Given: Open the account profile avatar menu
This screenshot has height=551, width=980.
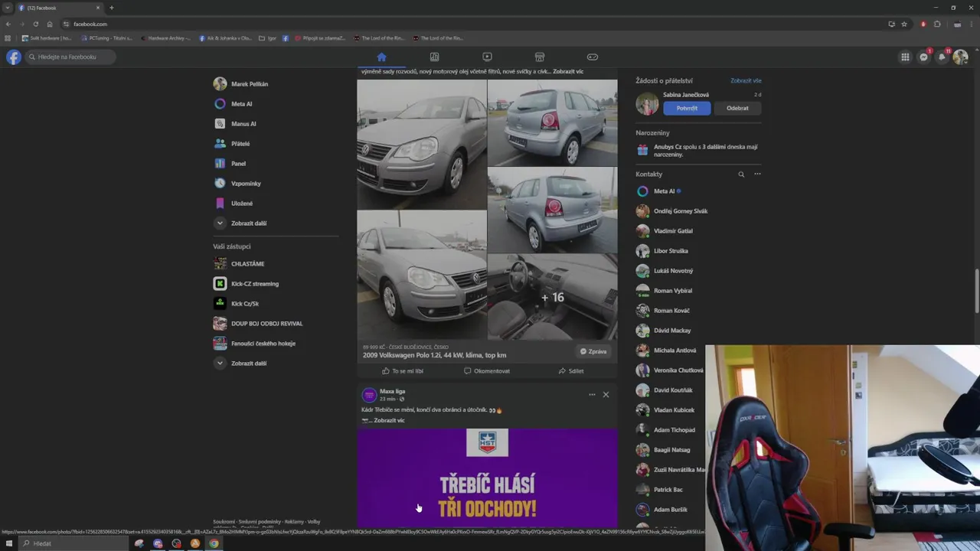Looking at the screenshot, I should tap(960, 57).
